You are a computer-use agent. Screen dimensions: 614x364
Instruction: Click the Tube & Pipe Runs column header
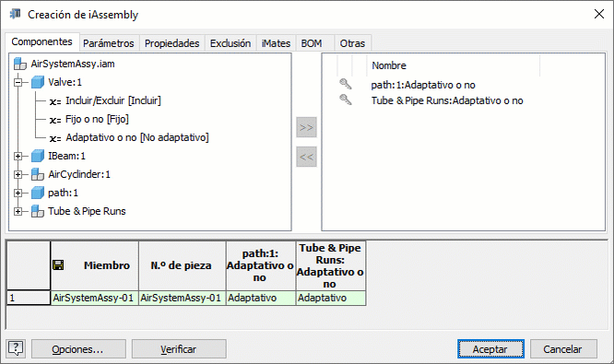pyautogui.click(x=330, y=265)
